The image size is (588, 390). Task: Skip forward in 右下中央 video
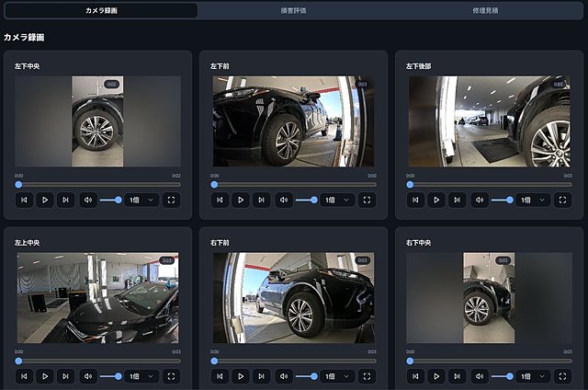tap(457, 376)
